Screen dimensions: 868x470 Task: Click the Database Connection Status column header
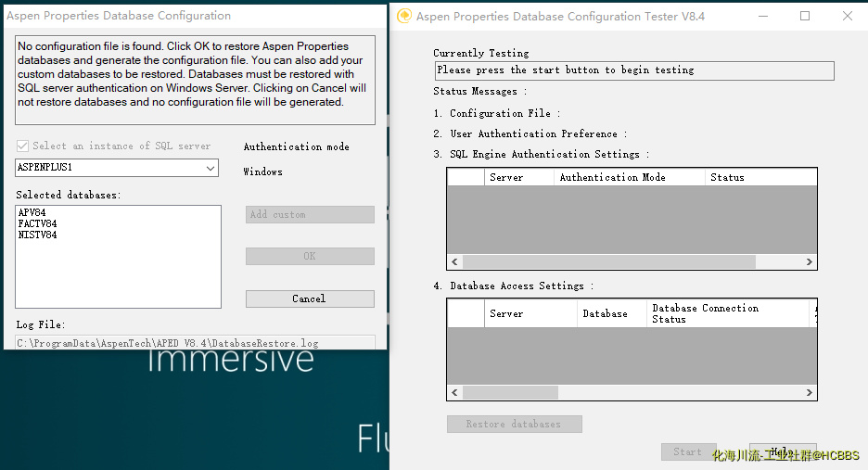(728, 313)
